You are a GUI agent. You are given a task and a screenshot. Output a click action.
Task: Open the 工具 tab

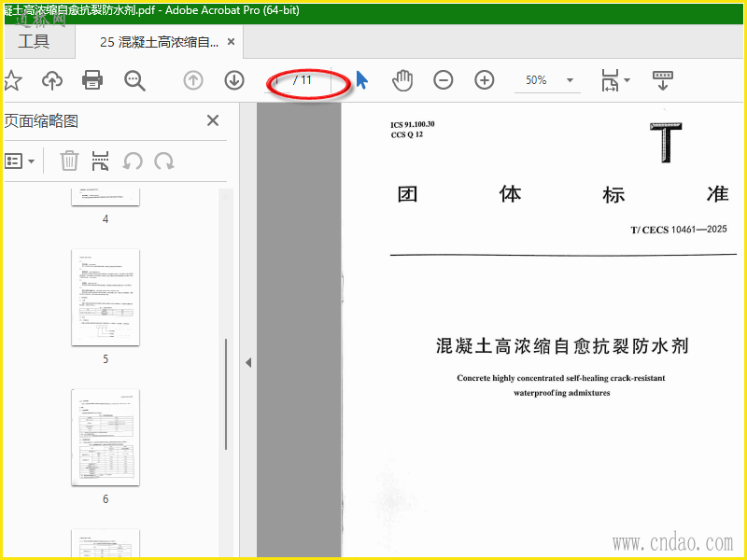click(34, 41)
